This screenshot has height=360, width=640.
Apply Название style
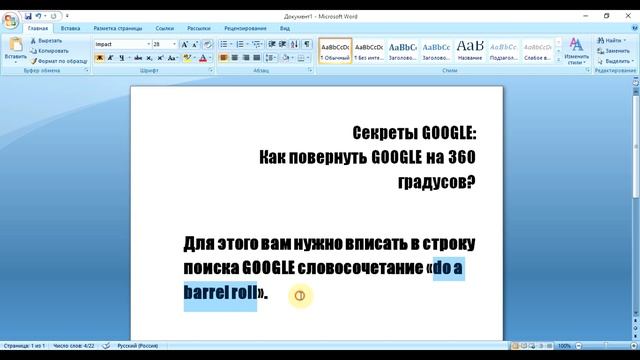[x=470, y=51]
